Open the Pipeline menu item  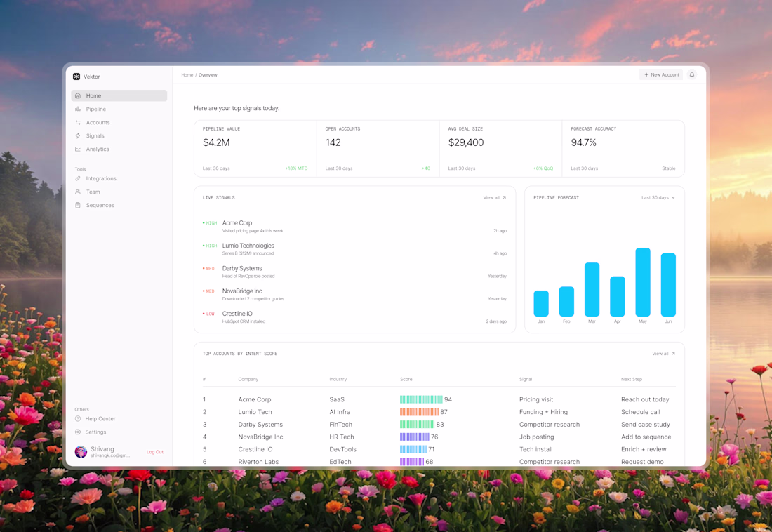119,109
